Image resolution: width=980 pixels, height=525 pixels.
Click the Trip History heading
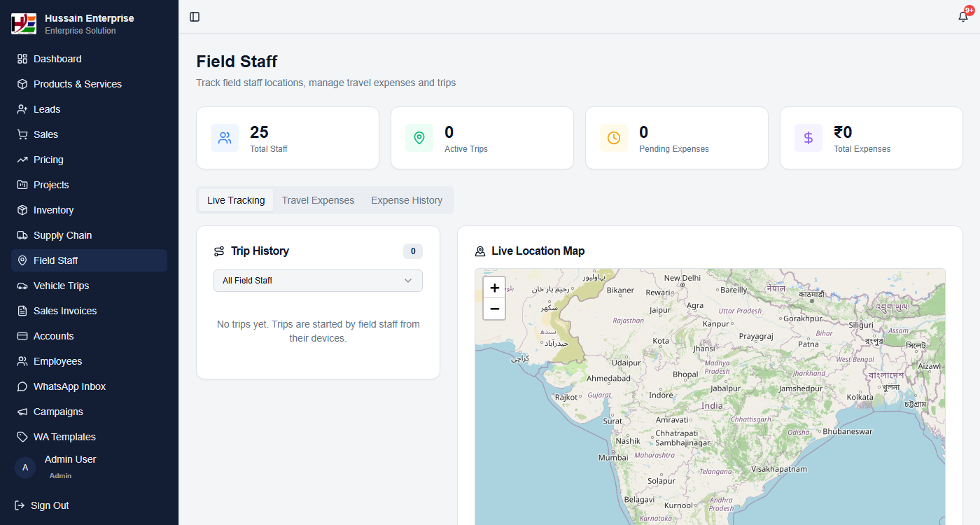260,251
